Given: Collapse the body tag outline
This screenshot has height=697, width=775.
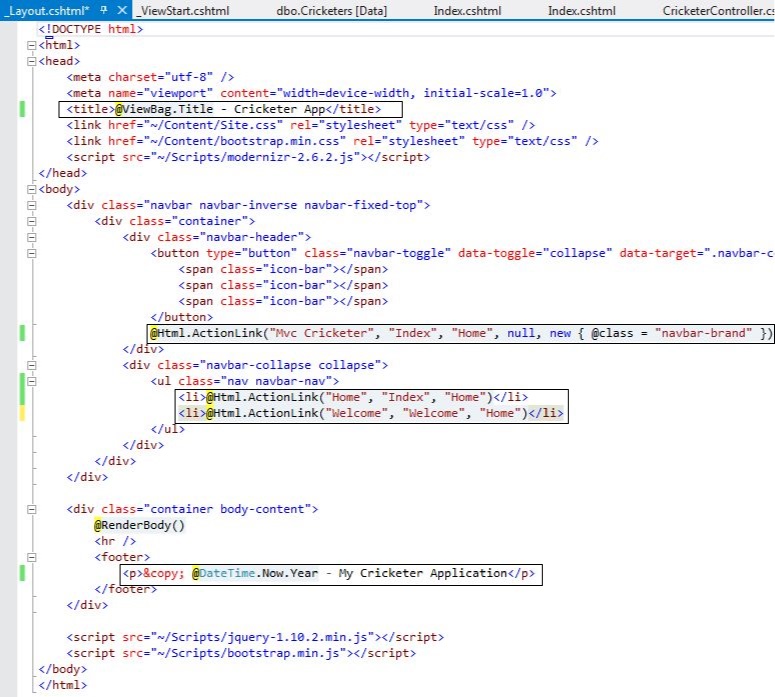Looking at the screenshot, I should coord(32,189).
